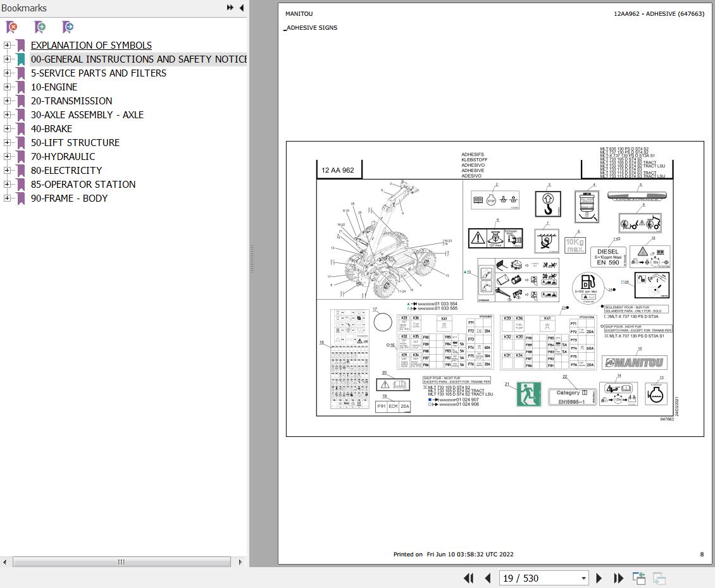The image size is (715, 588).
Task: Click the go-to bookmark icon with arrow
Action: click(x=68, y=27)
